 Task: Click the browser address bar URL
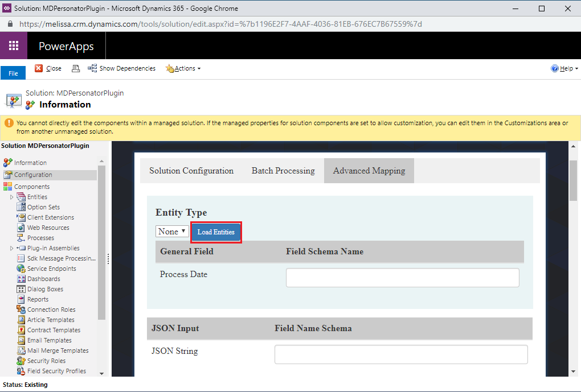(220, 24)
